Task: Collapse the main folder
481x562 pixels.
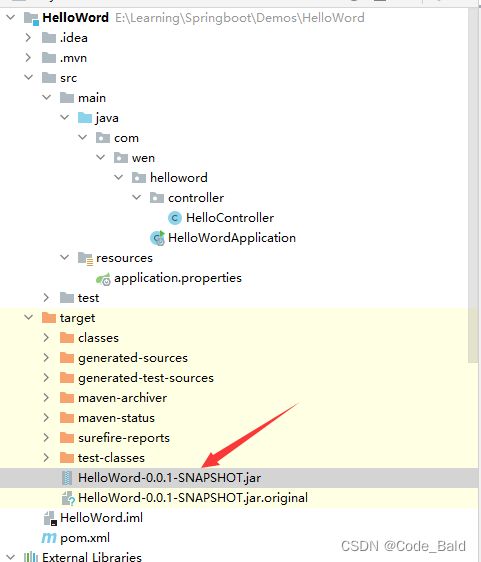Action: (47, 97)
